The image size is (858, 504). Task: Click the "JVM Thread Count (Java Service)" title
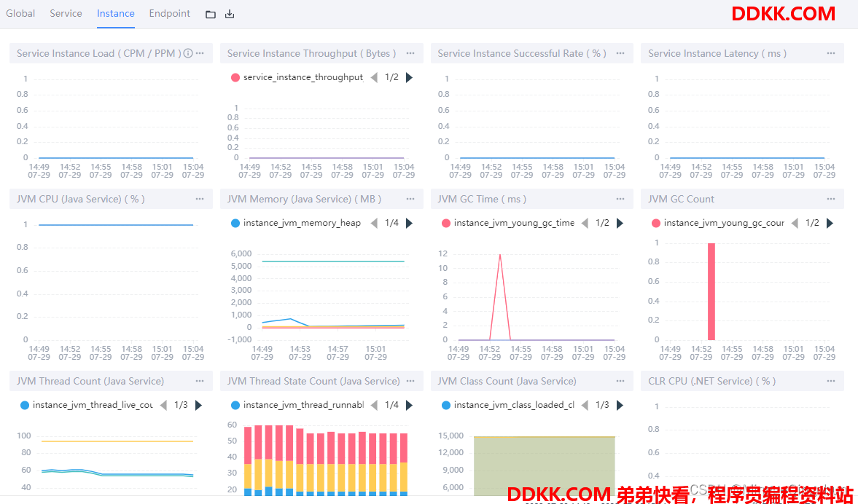point(90,382)
